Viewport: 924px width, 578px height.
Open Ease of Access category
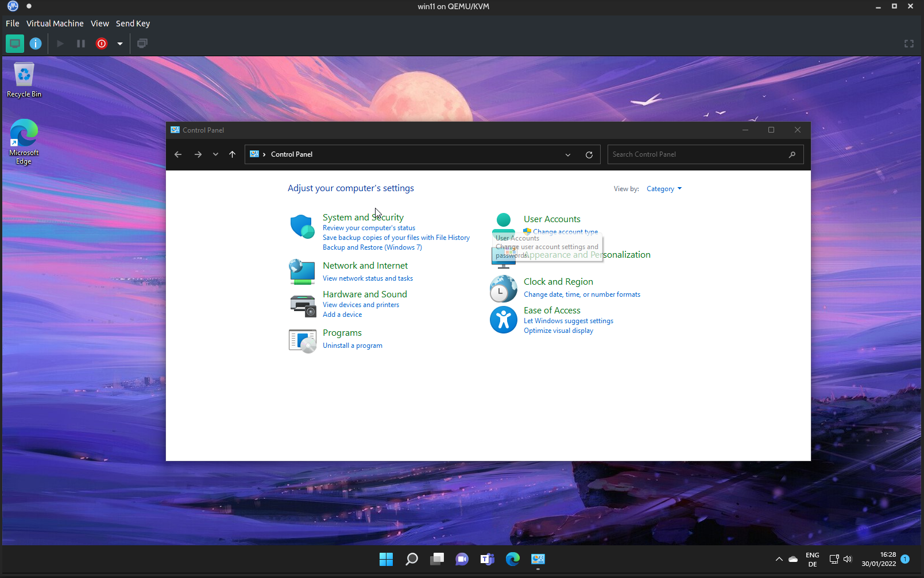(552, 311)
